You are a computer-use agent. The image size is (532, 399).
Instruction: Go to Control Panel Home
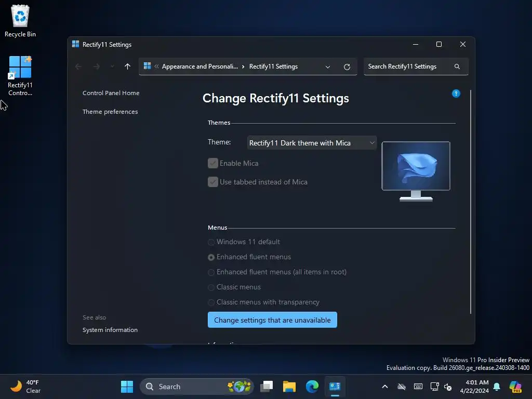(111, 93)
